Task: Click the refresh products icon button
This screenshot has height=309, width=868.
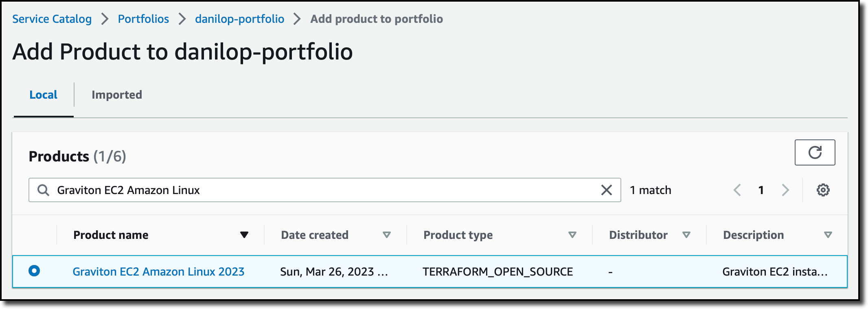Action: (815, 152)
